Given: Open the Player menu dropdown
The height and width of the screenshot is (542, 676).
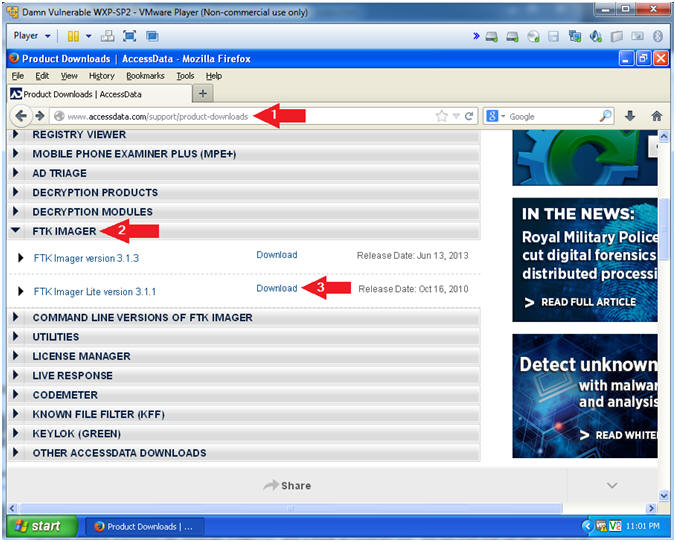Looking at the screenshot, I should tap(32, 36).
